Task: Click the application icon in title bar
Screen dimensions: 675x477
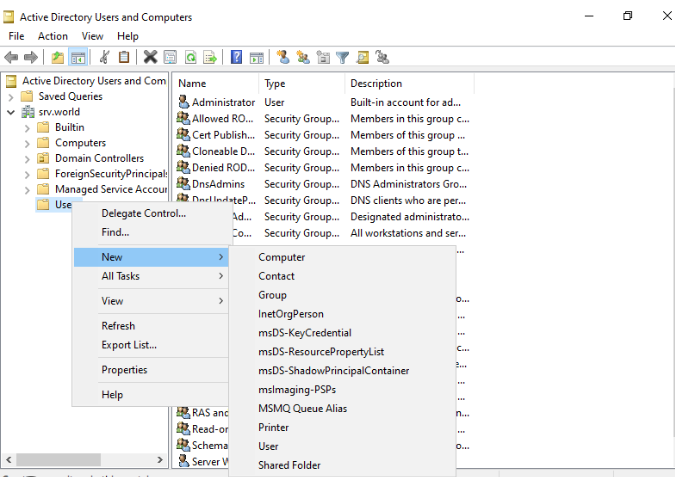Action: (8, 17)
